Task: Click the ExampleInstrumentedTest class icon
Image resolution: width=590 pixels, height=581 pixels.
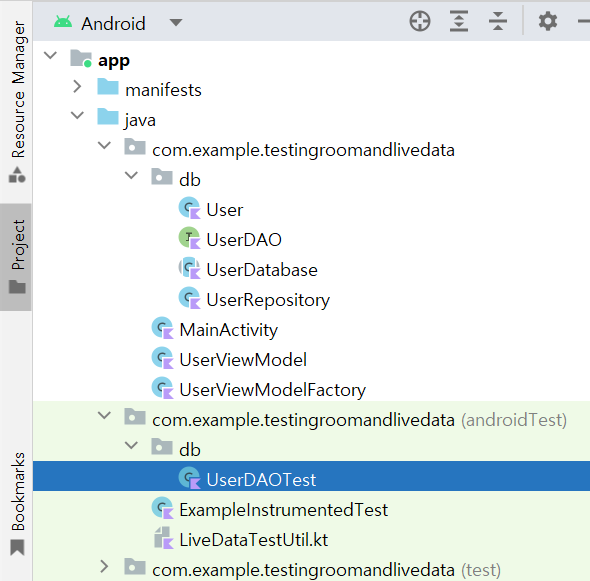Action: (162, 508)
